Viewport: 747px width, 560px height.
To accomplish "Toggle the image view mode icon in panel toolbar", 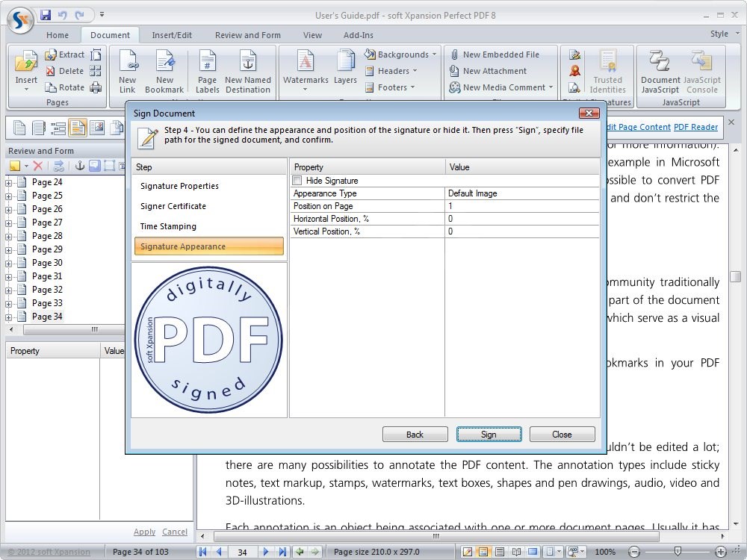I will point(97,128).
